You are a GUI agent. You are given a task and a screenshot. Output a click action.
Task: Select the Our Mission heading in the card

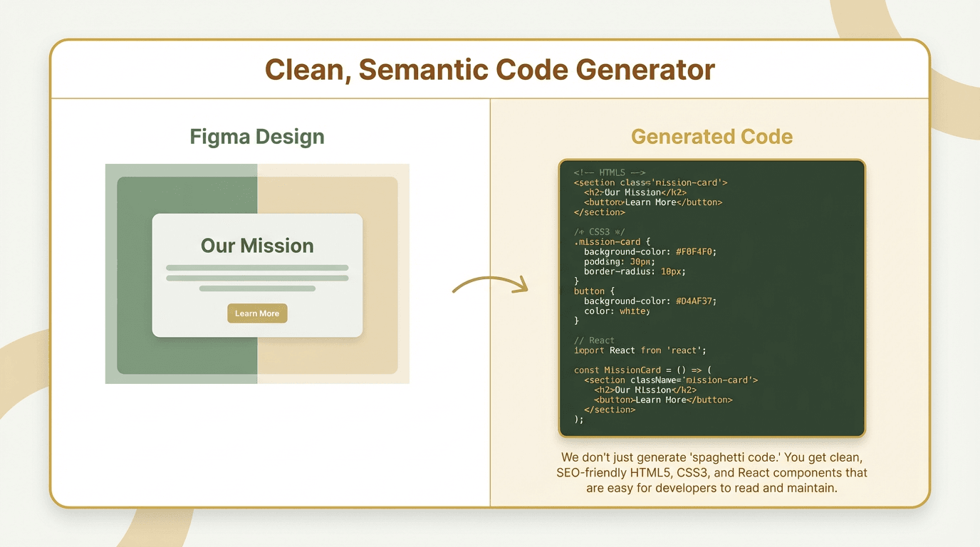coord(257,246)
